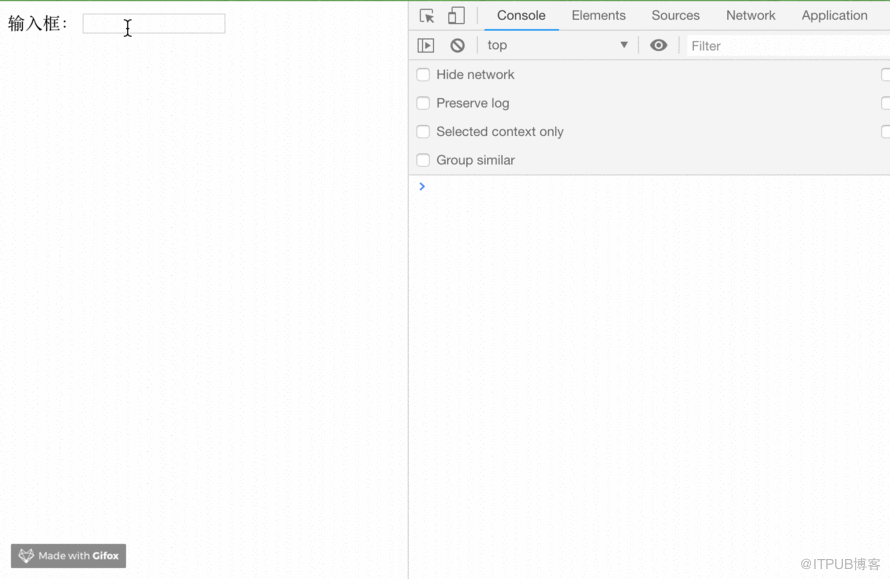Click into the 输入框 text input
This screenshot has height=579, width=890.
coord(154,24)
